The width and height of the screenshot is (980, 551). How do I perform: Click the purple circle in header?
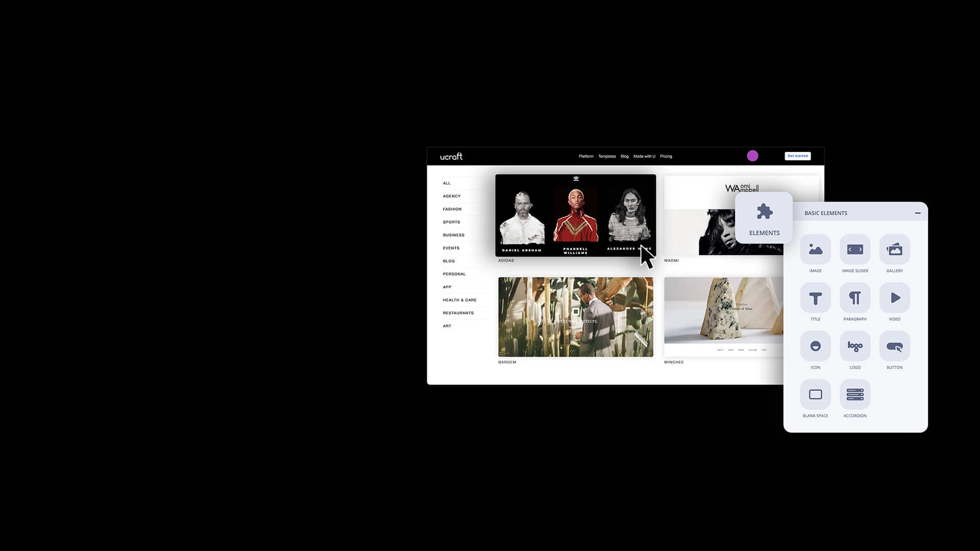pyautogui.click(x=752, y=156)
